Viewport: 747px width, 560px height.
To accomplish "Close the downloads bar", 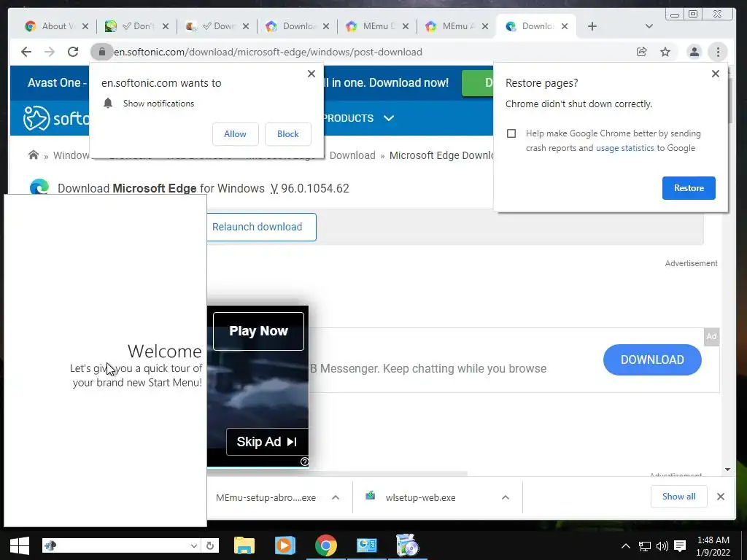I will pos(721,497).
